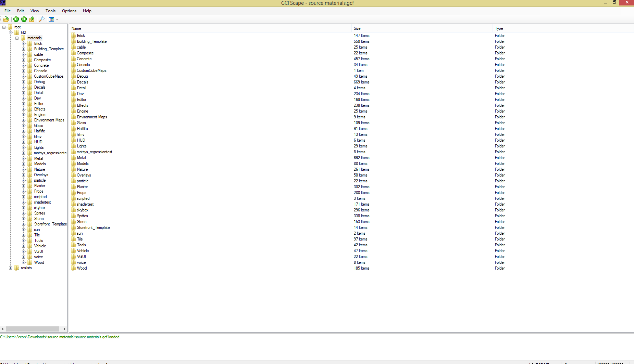Sort the file list by Size column
Viewport: 634px width, 364px height.
coord(422,28)
